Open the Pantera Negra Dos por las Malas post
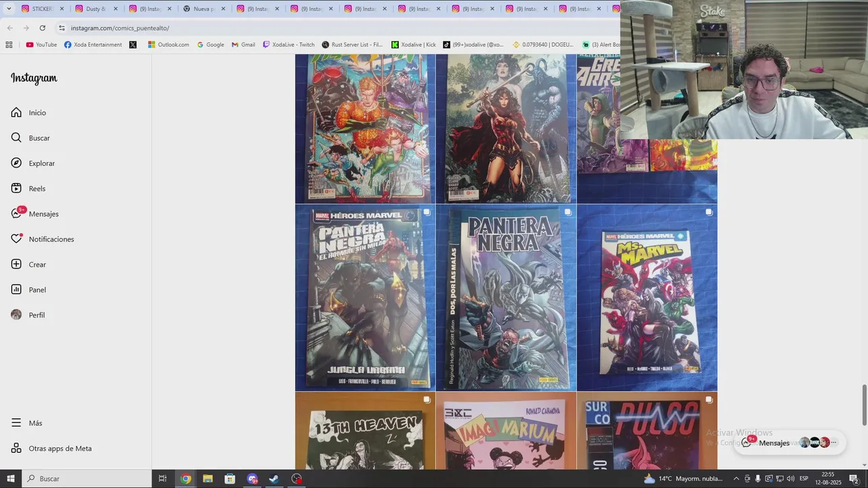Image resolution: width=868 pixels, height=488 pixels. click(x=506, y=298)
